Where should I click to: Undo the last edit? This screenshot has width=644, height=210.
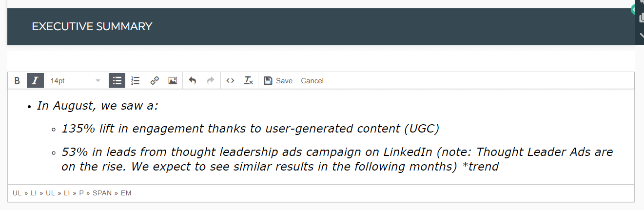[x=193, y=81]
